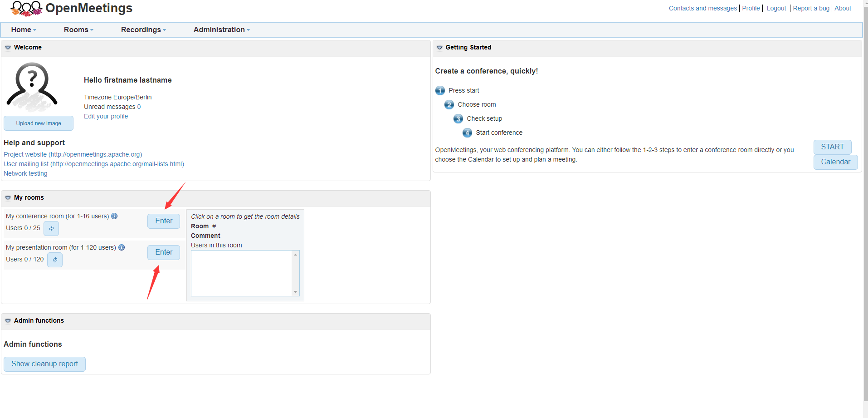The width and height of the screenshot is (868, 418).
Task: Show info for My presentation room
Action: (x=122, y=247)
